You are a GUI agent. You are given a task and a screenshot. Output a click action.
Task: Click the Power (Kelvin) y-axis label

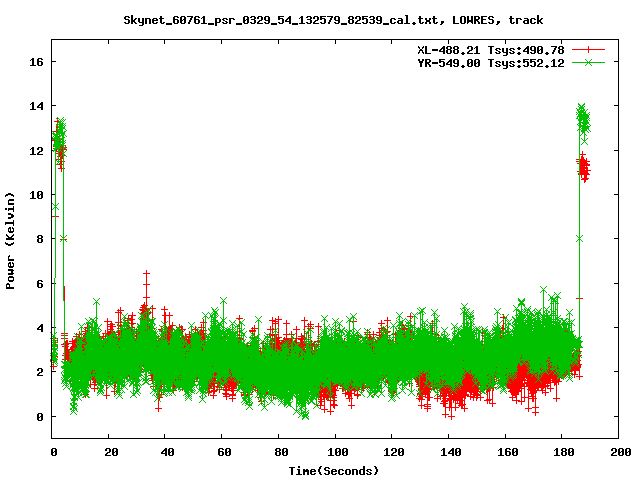10,241
